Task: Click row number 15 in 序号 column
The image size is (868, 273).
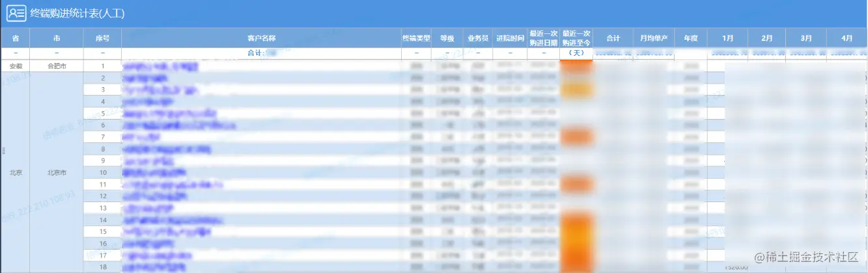Action: tap(103, 231)
